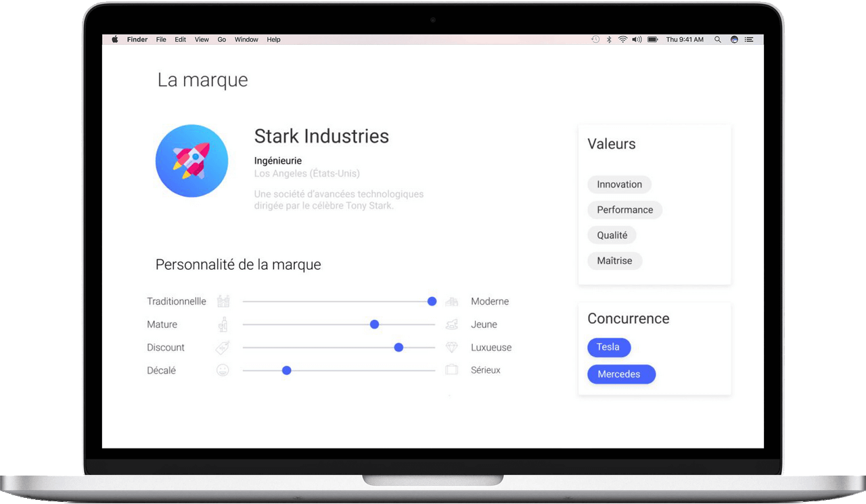Screen dimensions: 866x504
Task: Open Time Machine in the menu bar
Action: click(595, 40)
